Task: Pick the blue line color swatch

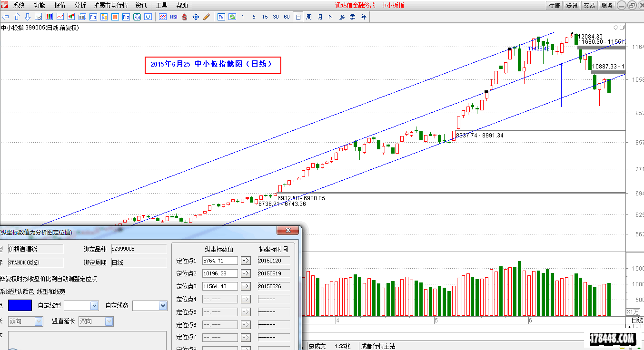Action: coord(20,305)
